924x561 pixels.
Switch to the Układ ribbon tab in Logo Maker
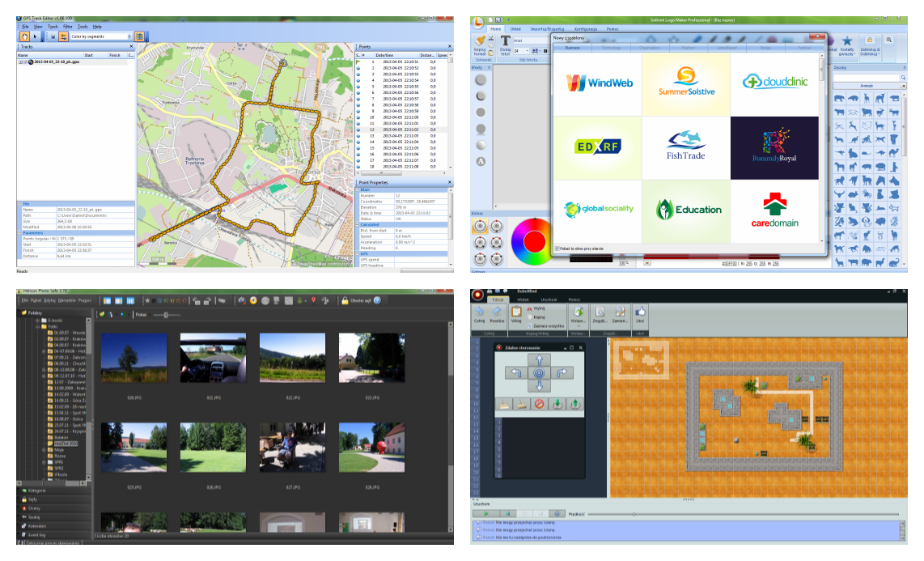515,29
